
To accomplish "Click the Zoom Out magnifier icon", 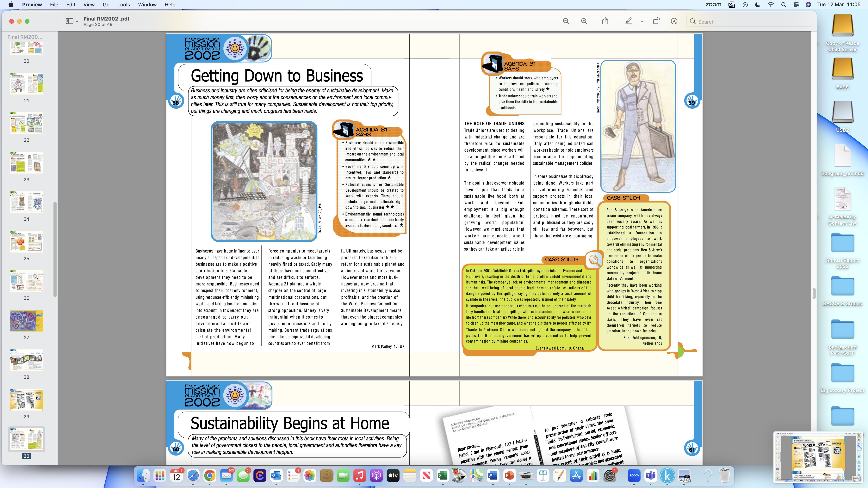I will pos(566,21).
